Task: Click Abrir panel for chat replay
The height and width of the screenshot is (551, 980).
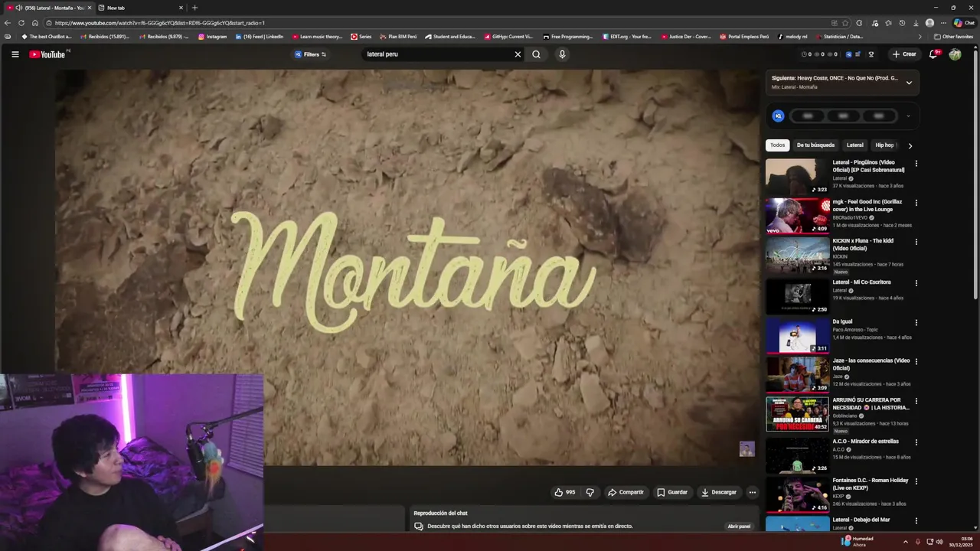Action: click(739, 527)
